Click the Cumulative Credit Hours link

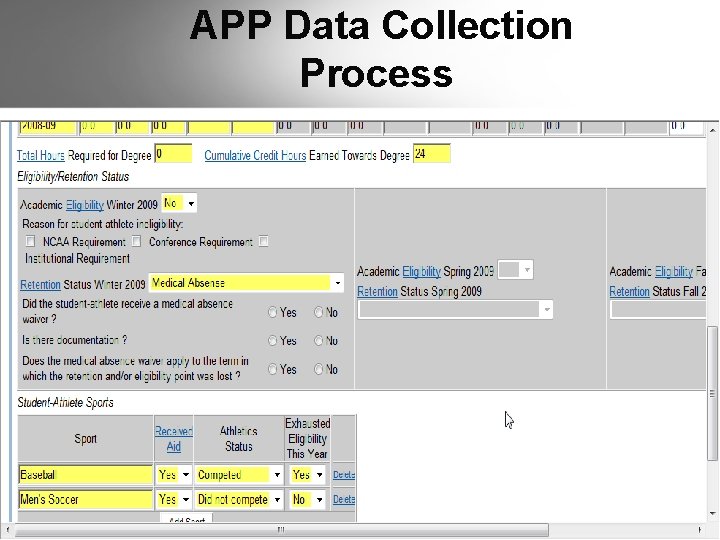pos(255,156)
